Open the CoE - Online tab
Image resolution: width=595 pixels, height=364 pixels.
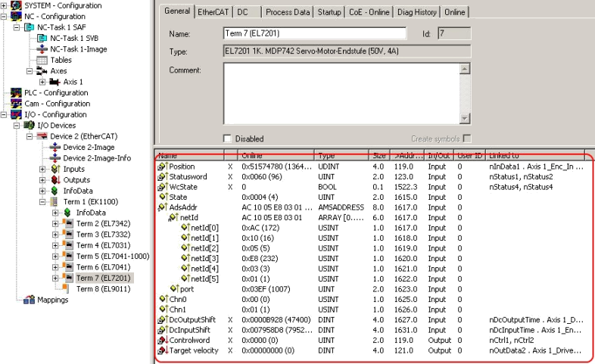click(x=369, y=12)
